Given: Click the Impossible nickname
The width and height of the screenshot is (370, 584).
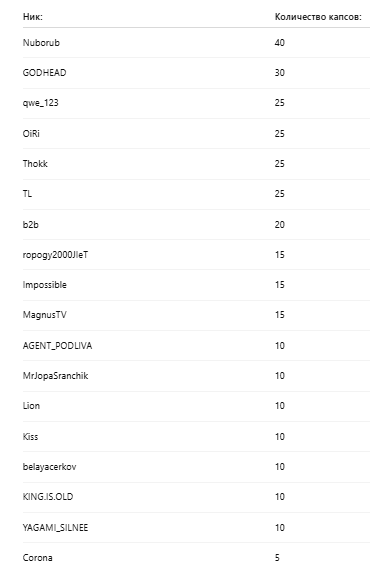Looking at the screenshot, I should [45, 285].
